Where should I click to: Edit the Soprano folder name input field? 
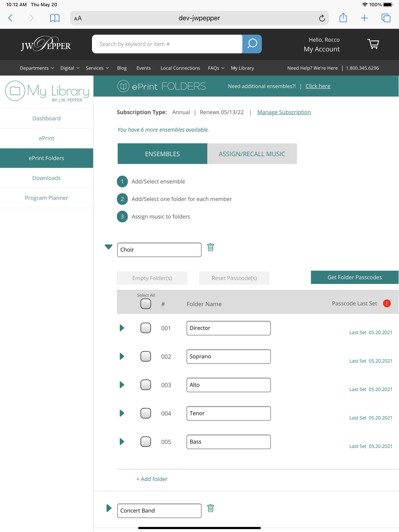[x=228, y=356]
